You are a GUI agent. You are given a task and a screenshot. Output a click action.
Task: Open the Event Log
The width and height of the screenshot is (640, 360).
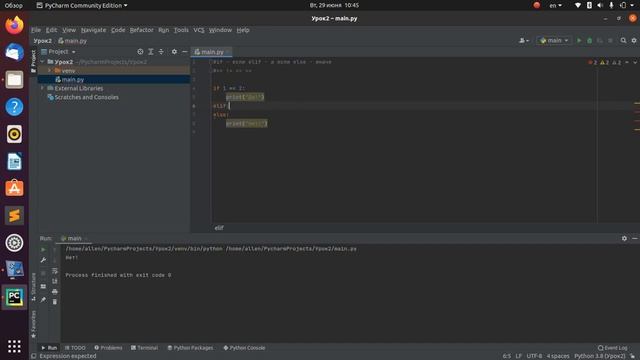tap(613, 348)
